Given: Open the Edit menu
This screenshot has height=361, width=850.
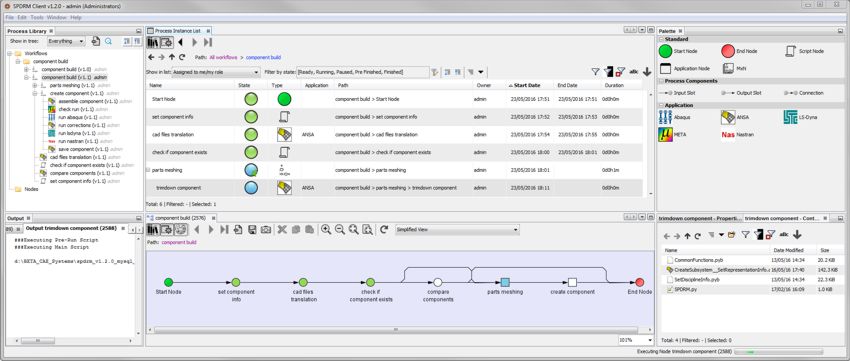Looking at the screenshot, I should pos(22,18).
